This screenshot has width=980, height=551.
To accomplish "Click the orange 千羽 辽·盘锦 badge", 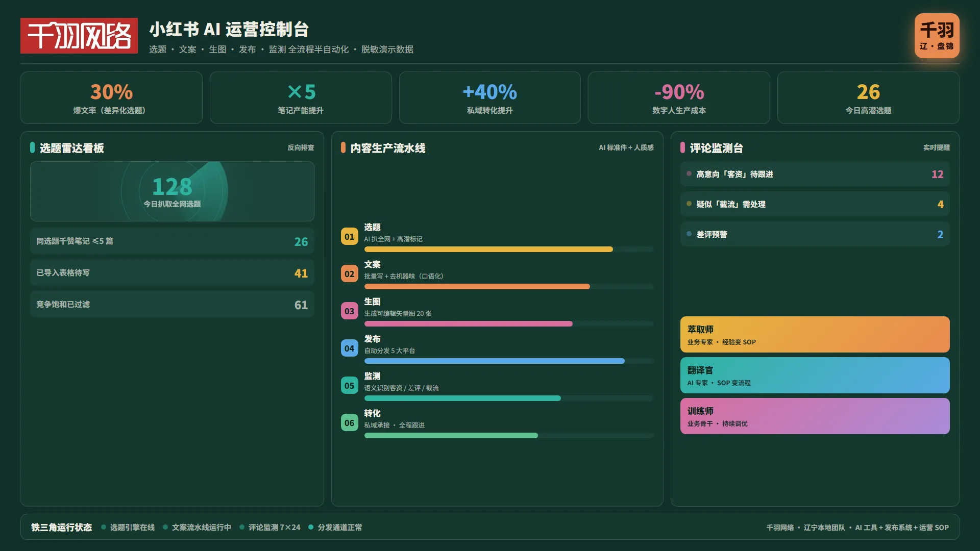I will point(937,36).
